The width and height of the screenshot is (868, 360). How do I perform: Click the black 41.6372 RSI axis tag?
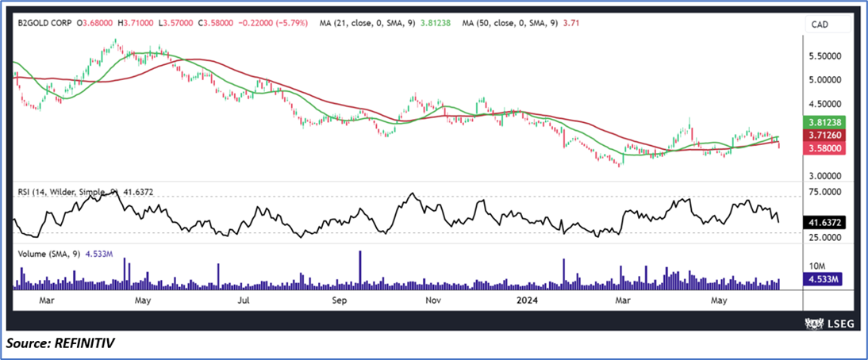point(823,223)
